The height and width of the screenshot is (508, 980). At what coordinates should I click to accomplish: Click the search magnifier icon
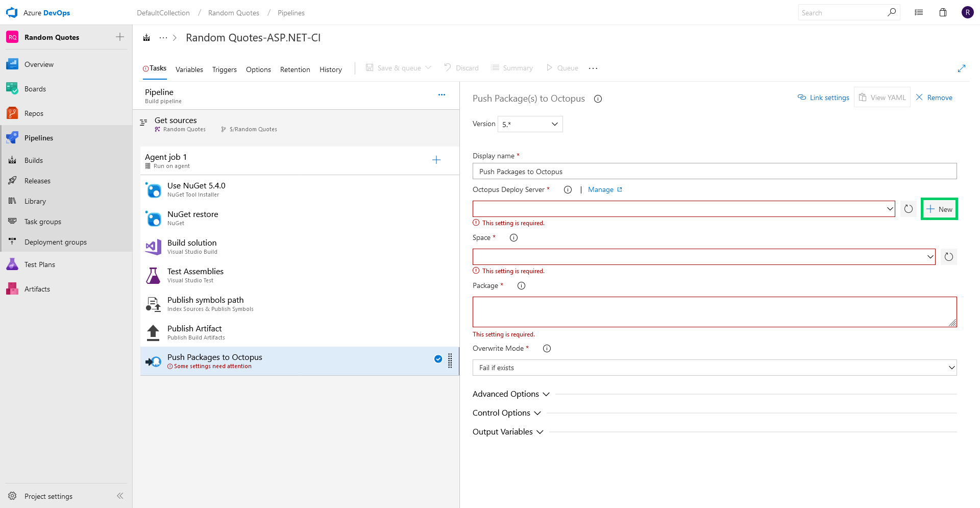tap(892, 12)
